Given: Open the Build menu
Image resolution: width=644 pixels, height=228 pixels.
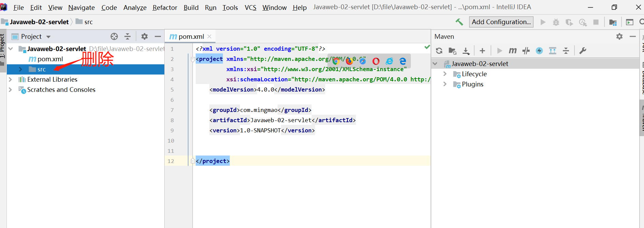Looking at the screenshot, I should [191, 7].
